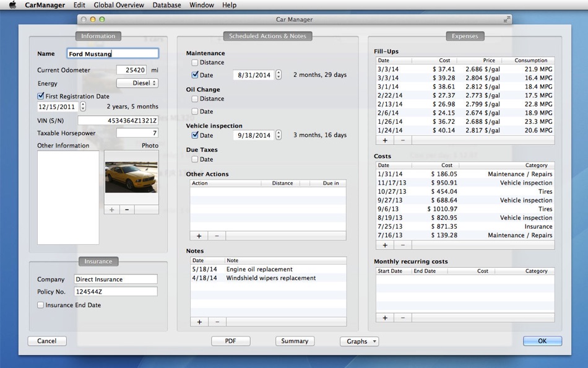The image size is (588, 368).
Task: Open the Apple menu
Action: click(12, 5)
